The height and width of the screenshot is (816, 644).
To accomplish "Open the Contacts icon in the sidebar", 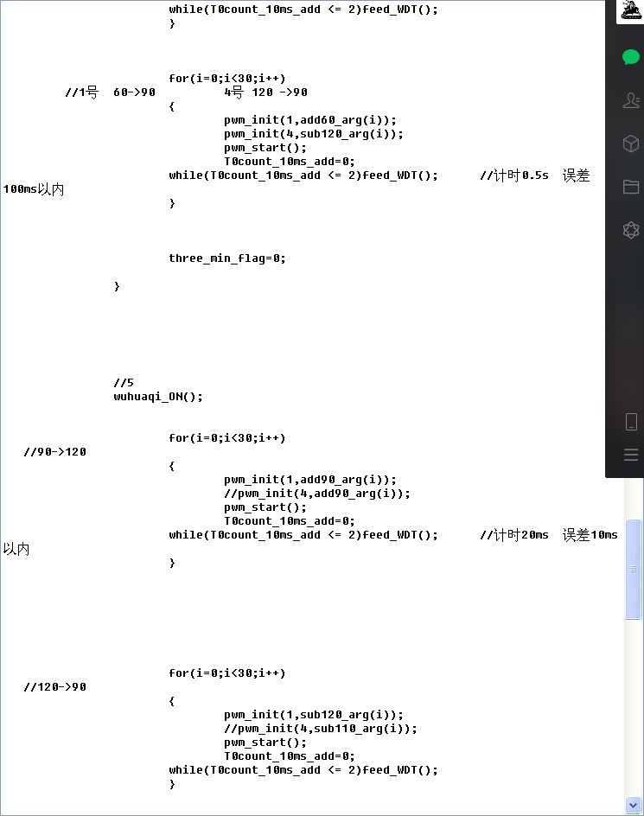I will coord(631,100).
